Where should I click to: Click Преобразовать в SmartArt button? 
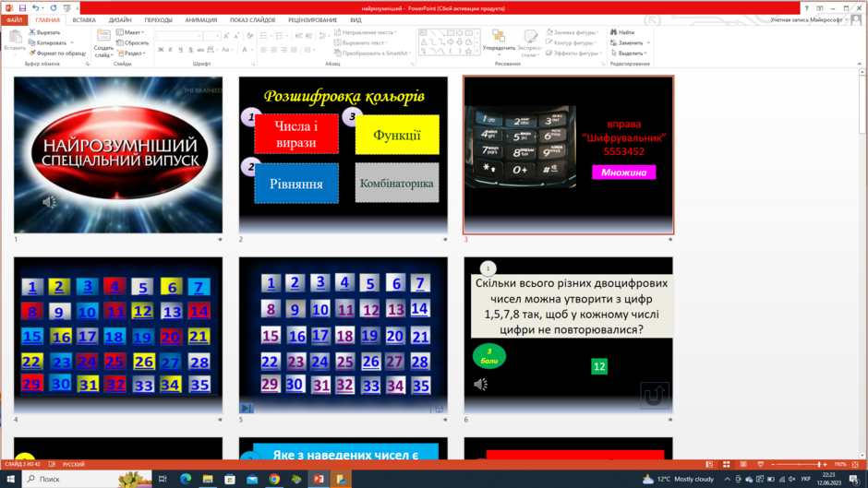pyautogui.click(x=372, y=54)
